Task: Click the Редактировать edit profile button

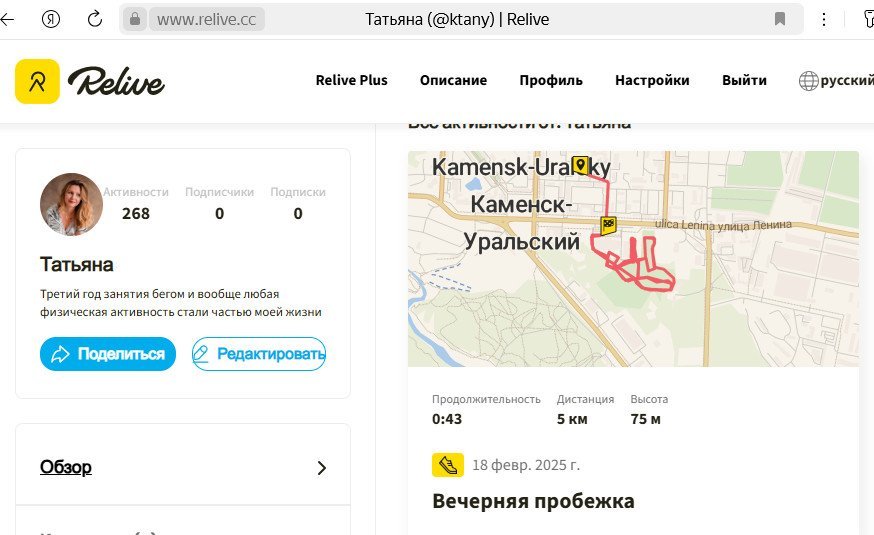Action: coord(259,354)
